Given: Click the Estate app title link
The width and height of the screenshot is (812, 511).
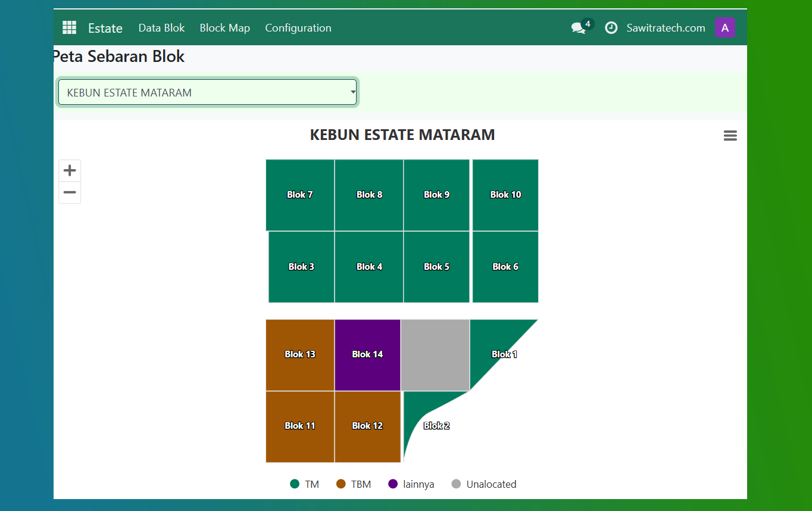Looking at the screenshot, I should [x=105, y=28].
